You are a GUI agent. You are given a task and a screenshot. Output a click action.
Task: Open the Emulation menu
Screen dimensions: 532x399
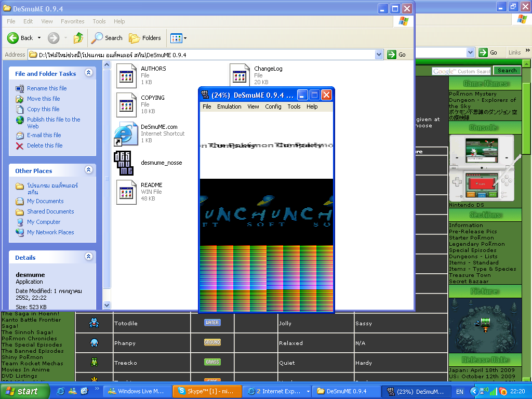pyautogui.click(x=229, y=107)
